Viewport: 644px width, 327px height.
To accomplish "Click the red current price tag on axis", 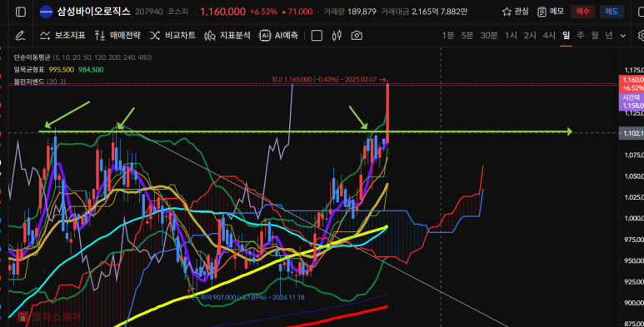I will coord(632,84).
